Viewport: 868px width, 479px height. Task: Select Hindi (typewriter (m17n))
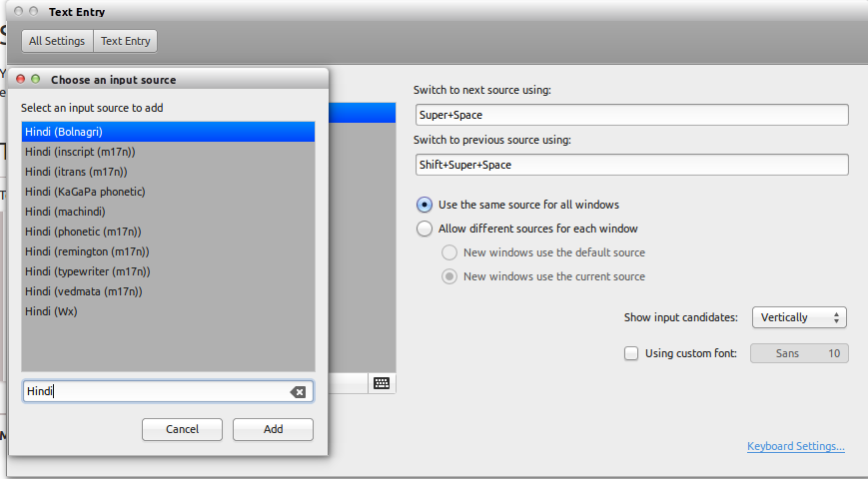pyautogui.click(x=168, y=271)
